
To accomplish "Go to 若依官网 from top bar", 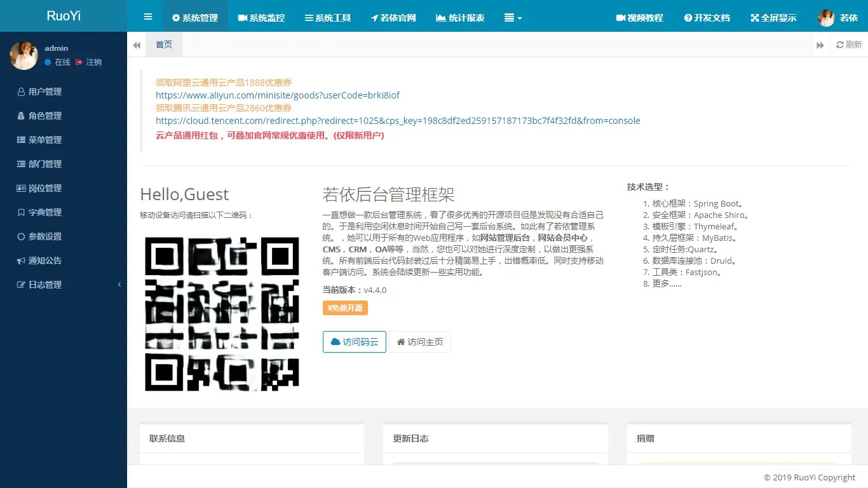I will tap(393, 18).
